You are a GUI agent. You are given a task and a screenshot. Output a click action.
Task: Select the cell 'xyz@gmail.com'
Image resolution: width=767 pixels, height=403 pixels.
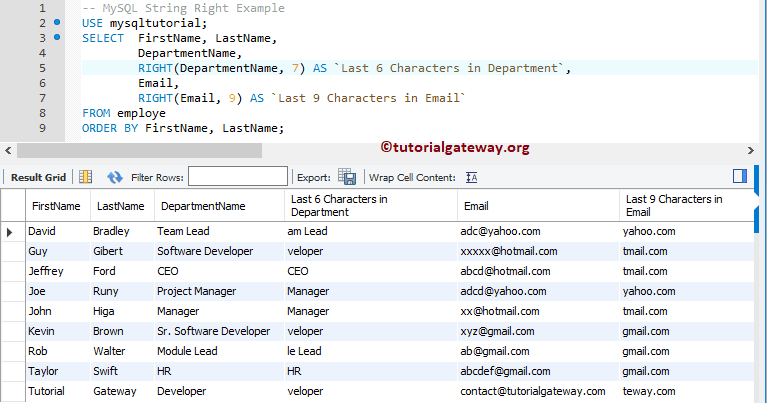click(x=538, y=332)
